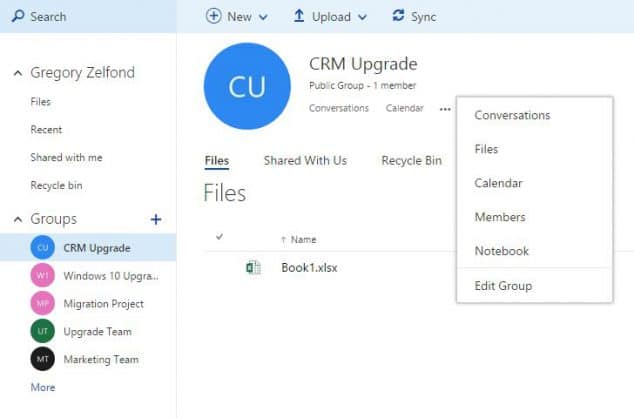Select the Upgrade Team group avatar
The height and width of the screenshot is (418, 634).
coord(42,331)
